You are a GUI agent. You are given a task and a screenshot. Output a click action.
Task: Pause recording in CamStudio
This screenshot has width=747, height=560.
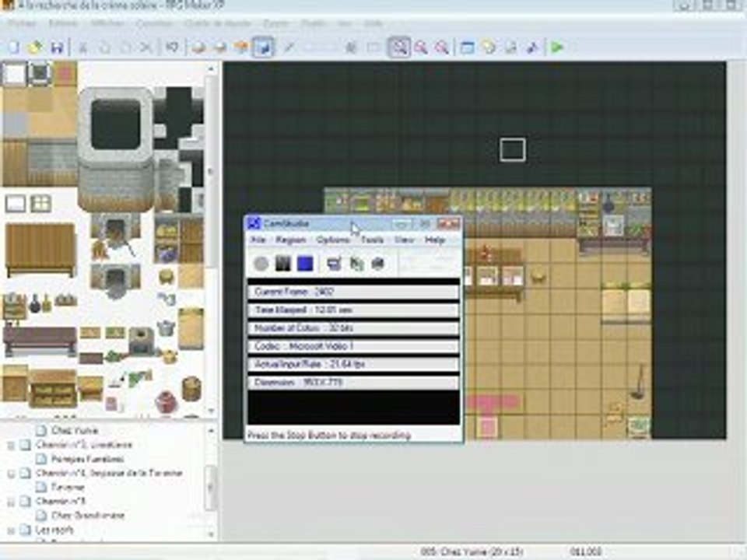pos(283,264)
